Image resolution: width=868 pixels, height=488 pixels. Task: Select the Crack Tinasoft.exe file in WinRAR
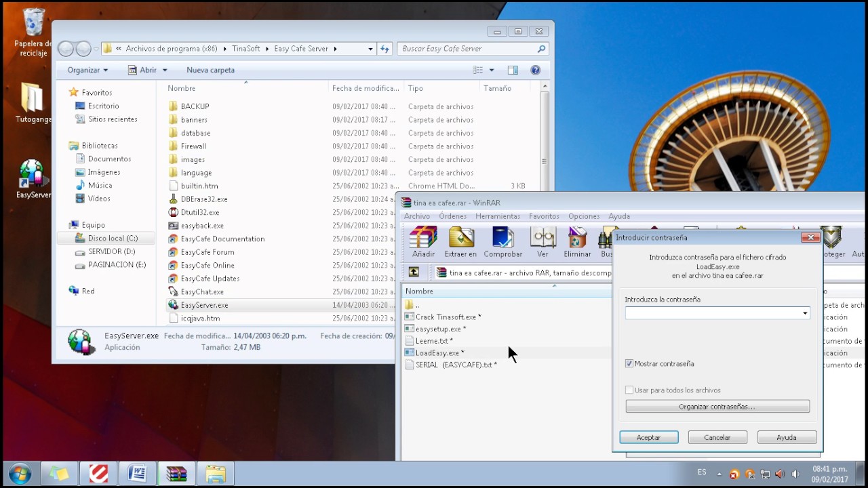pos(443,317)
